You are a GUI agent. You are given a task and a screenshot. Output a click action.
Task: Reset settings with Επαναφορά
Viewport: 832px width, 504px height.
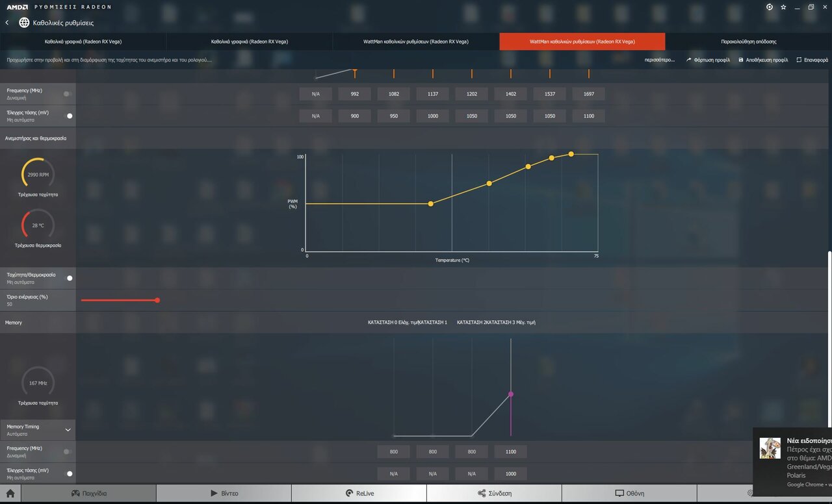coord(812,60)
